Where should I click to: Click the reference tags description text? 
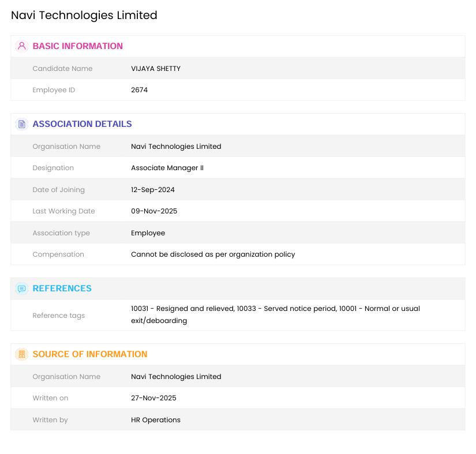[275, 314]
